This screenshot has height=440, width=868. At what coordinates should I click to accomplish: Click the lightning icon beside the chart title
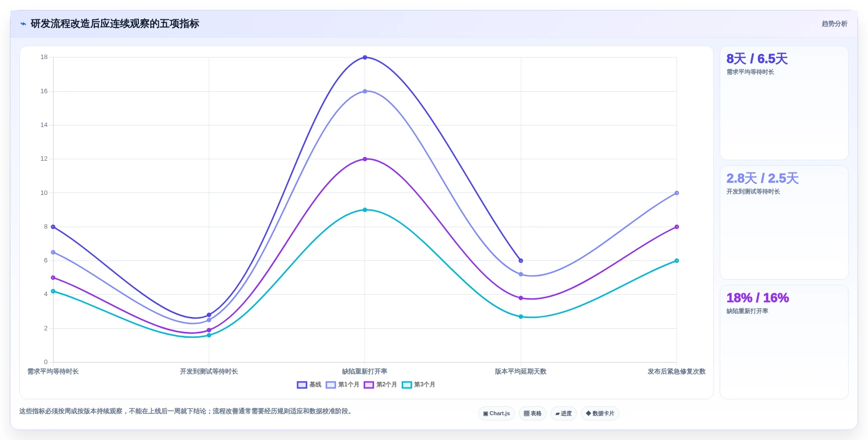tap(23, 24)
